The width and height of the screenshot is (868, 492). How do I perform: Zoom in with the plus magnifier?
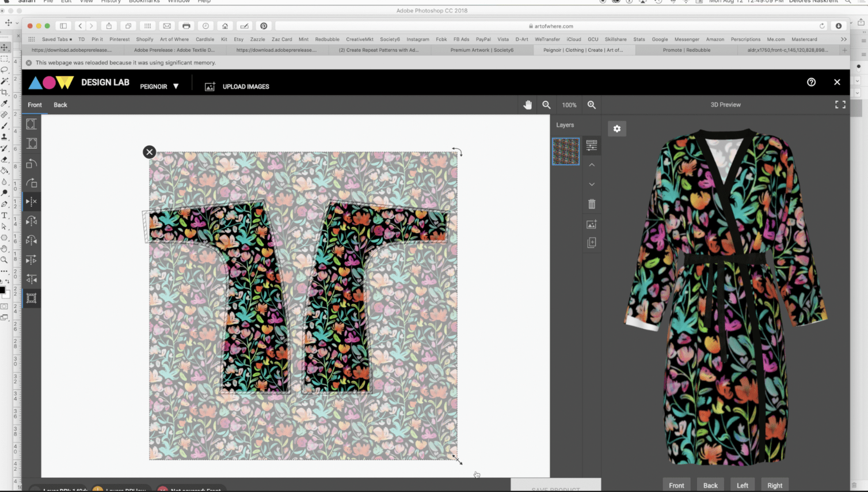tap(591, 105)
